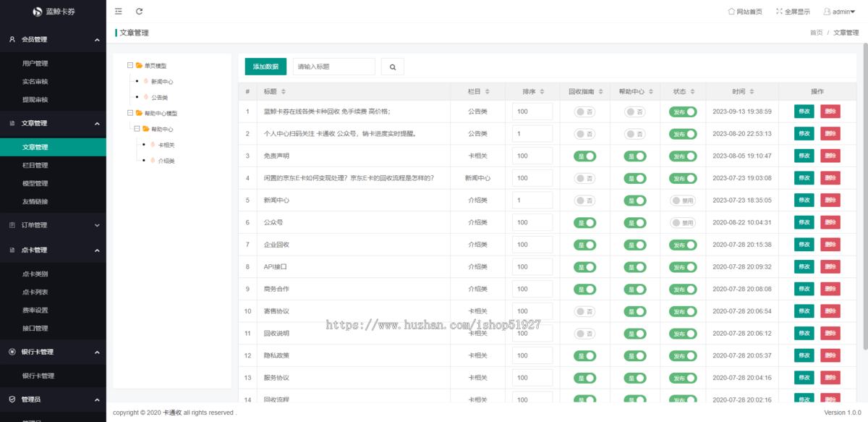Toggle 回收指南 switch for row 1
868x422 pixels.
585,111
